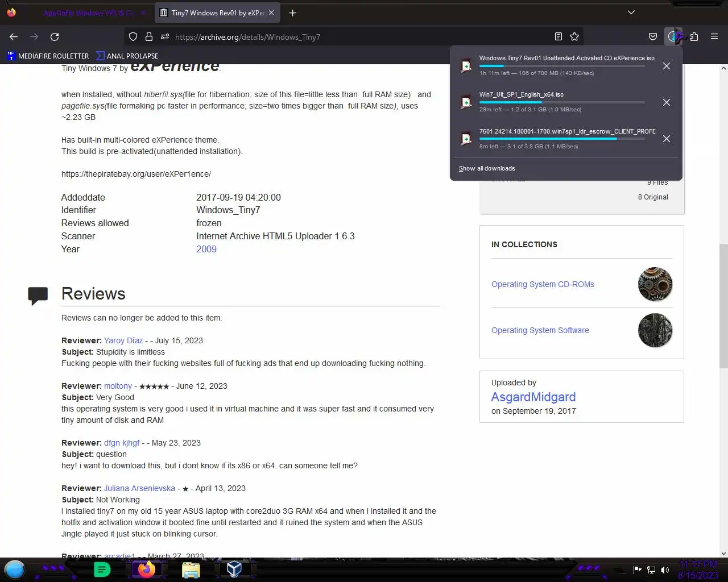Open reviewer Yaroy Díaz profile
Image resolution: width=728 pixels, height=582 pixels.
click(x=123, y=340)
